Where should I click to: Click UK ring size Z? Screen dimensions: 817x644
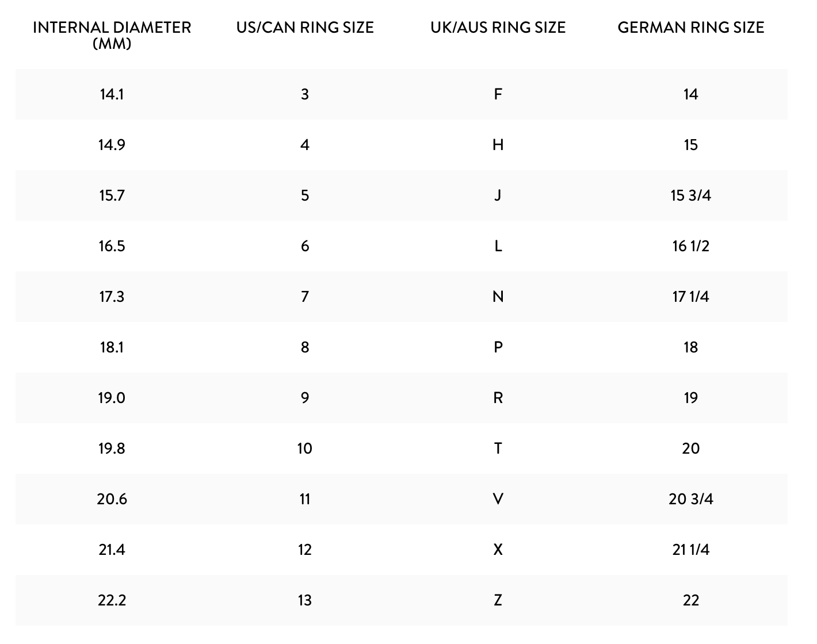point(498,600)
